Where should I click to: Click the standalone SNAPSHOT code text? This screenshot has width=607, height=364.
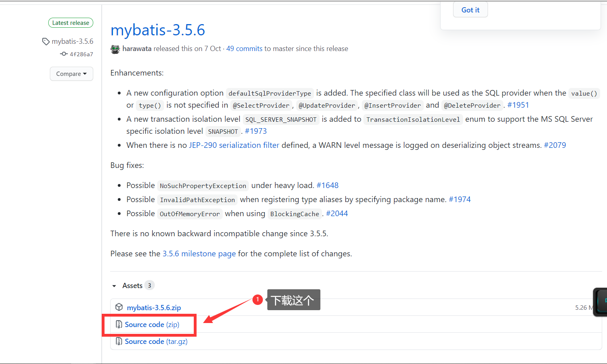tap(223, 131)
